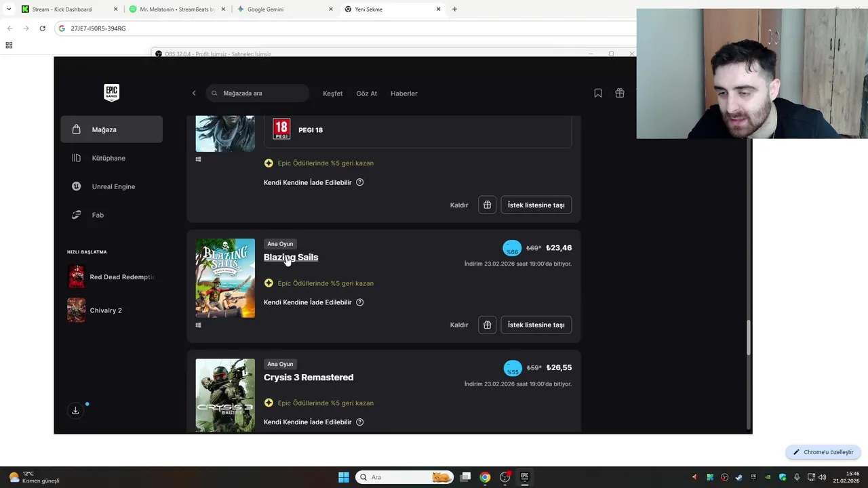The height and width of the screenshot is (488, 868).
Task: Move first item to wishlist
Action: point(536,205)
